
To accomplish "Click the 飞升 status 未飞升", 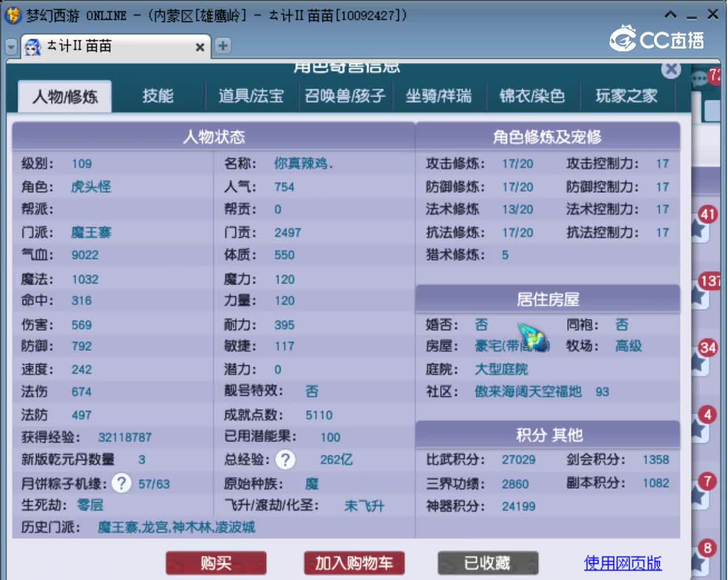I will pos(364,506).
